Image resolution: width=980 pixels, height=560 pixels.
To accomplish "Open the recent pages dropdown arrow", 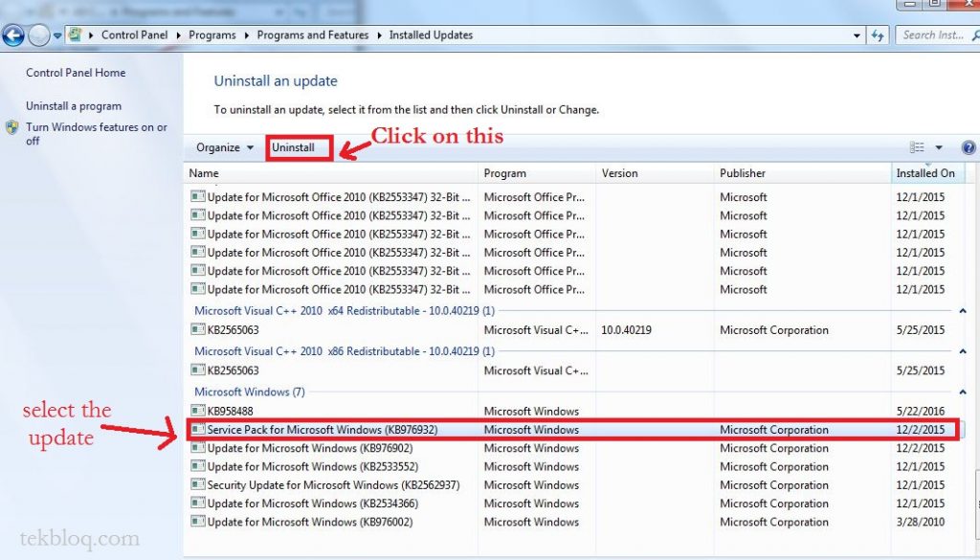I will (x=57, y=35).
